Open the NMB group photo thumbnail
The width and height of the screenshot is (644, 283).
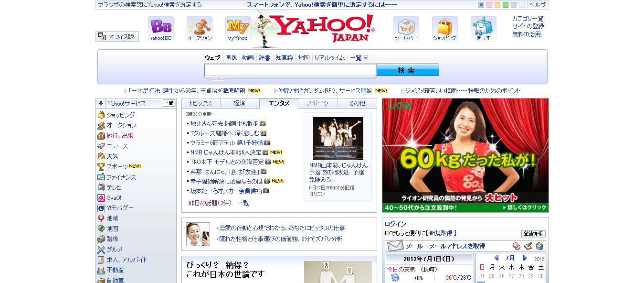tap(338, 139)
